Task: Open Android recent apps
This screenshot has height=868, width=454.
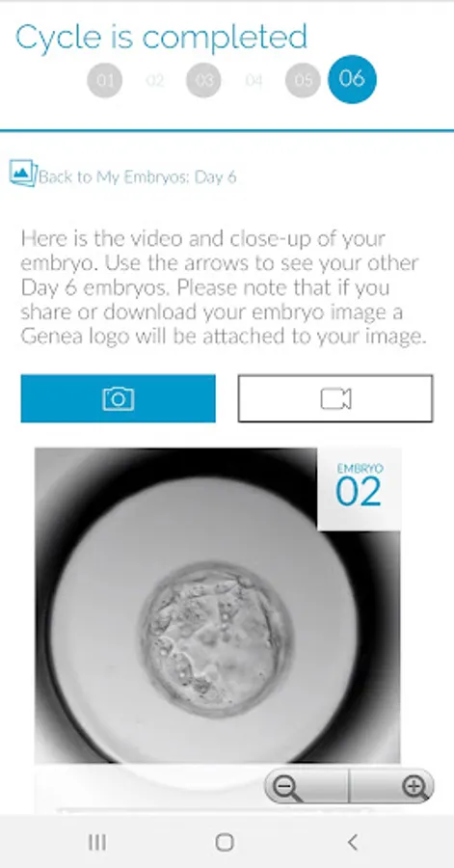Action: pos(97,842)
